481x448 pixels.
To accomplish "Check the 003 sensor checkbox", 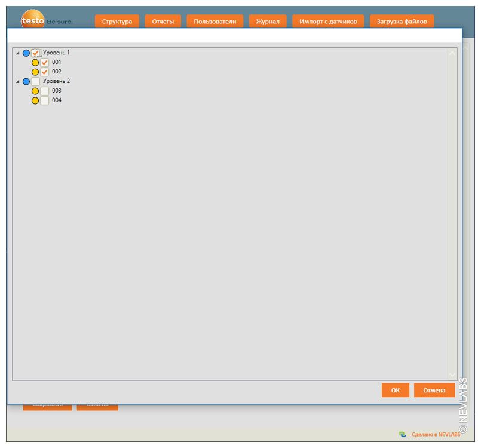I will click(45, 91).
